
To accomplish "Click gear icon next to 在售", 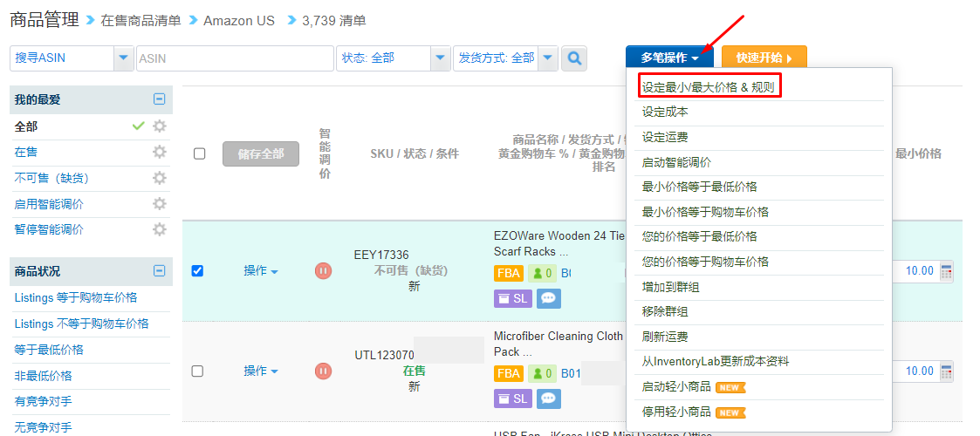I will 160,152.
